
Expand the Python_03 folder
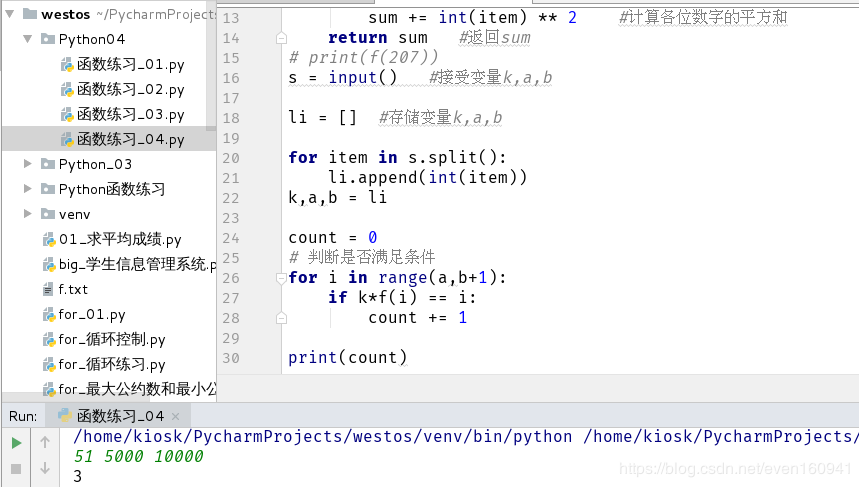coord(29,164)
